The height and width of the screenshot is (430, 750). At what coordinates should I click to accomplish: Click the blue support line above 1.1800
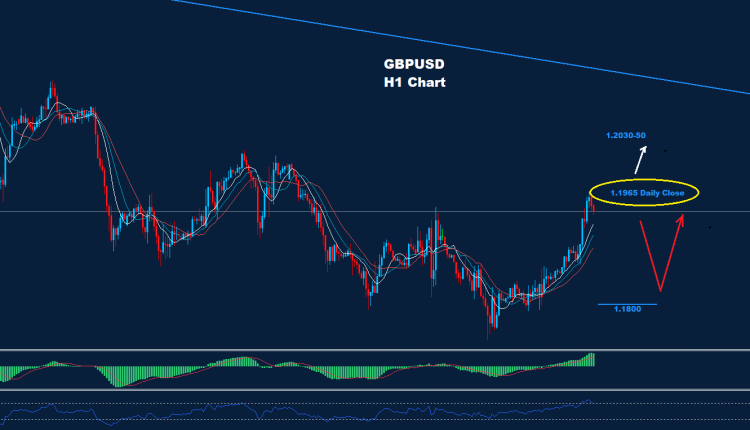click(x=627, y=302)
